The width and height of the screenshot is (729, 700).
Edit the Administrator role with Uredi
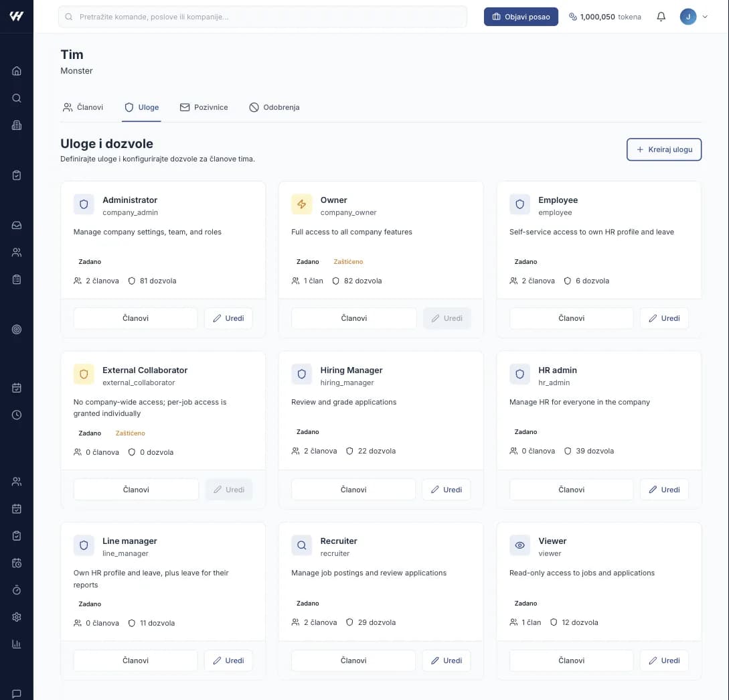point(228,318)
